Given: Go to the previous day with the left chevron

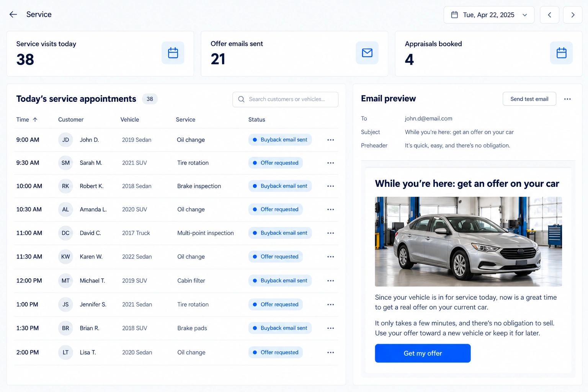Looking at the screenshot, I should [x=549, y=15].
